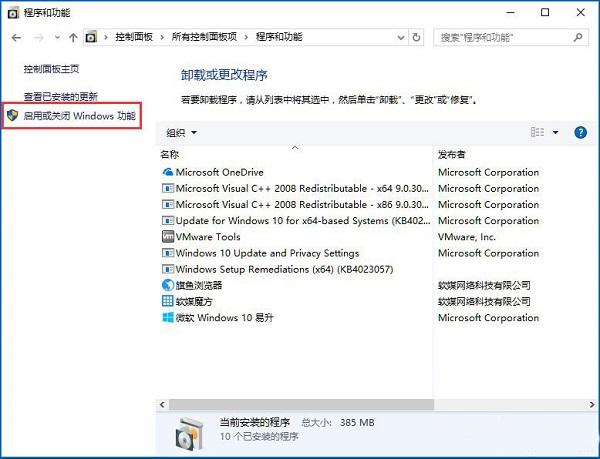Click Windows 10 Update and Privacy Settings text
Image resolution: width=600 pixels, height=459 pixels.
pos(267,253)
